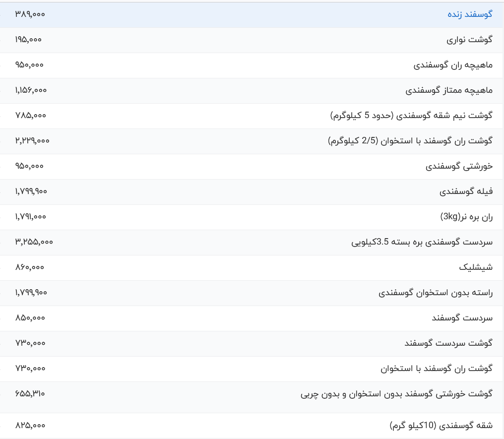This screenshot has height=439, width=504.
Task: Click شقه گوسفندی (10 کیلو گرم) entry
Action: 441,426
